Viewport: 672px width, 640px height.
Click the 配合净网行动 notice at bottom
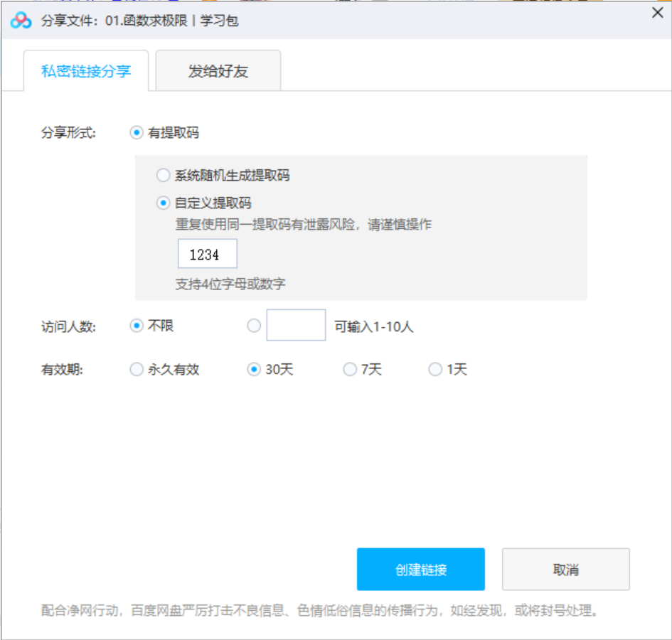(x=320, y=610)
